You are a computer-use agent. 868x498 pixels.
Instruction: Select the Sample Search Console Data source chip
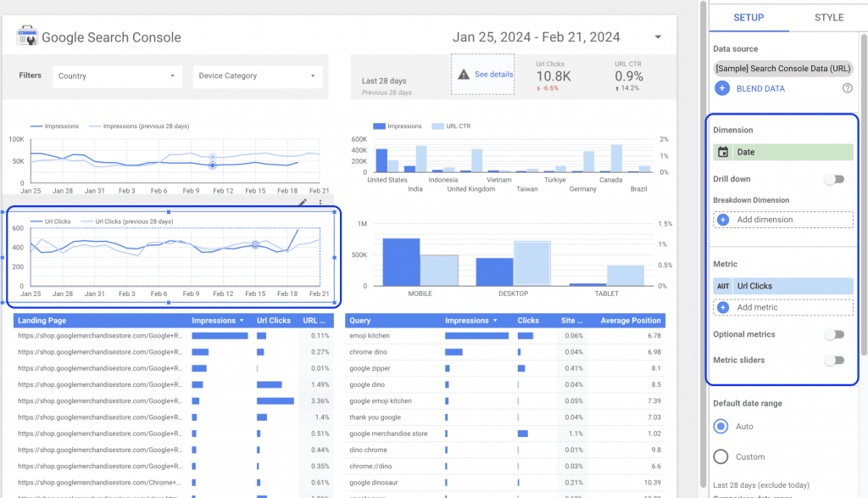click(782, 69)
